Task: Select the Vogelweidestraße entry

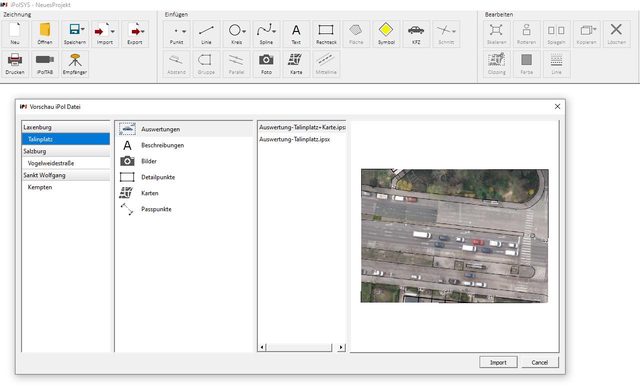Action: tap(66, 163)
